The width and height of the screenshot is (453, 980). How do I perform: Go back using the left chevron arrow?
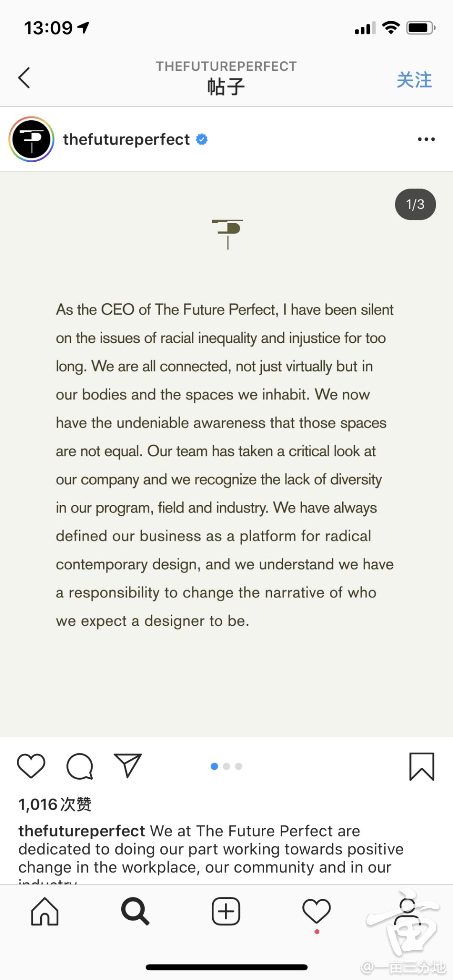(24, 78)
